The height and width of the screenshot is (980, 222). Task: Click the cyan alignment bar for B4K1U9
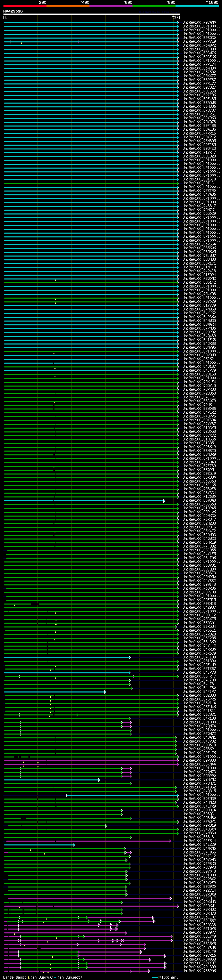click(67, 658)
